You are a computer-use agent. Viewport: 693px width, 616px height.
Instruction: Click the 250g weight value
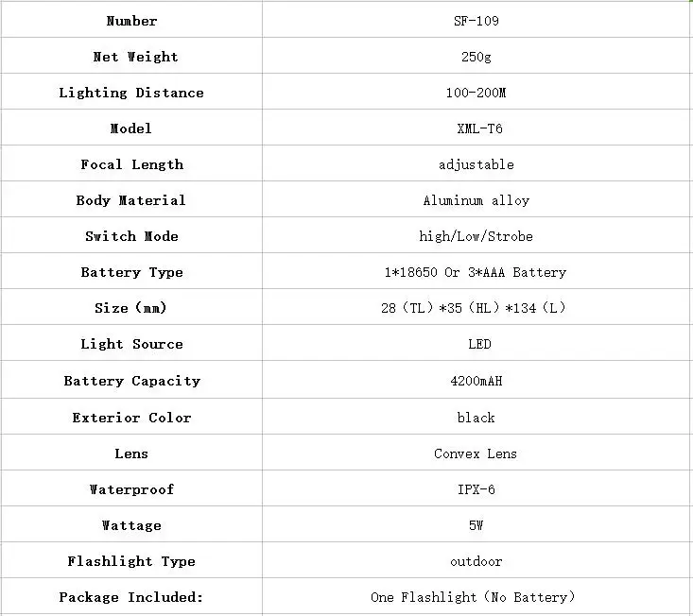pyautogui.click(x=476, y=57)
